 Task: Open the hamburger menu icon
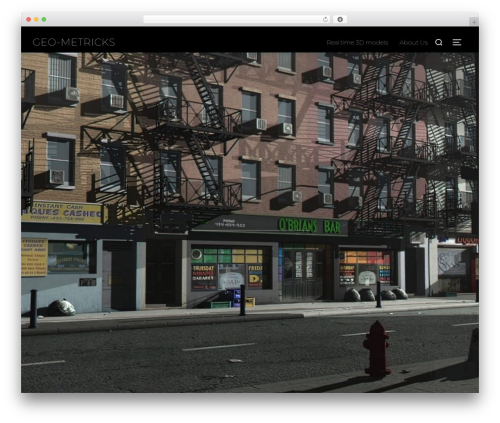[457, 42]
